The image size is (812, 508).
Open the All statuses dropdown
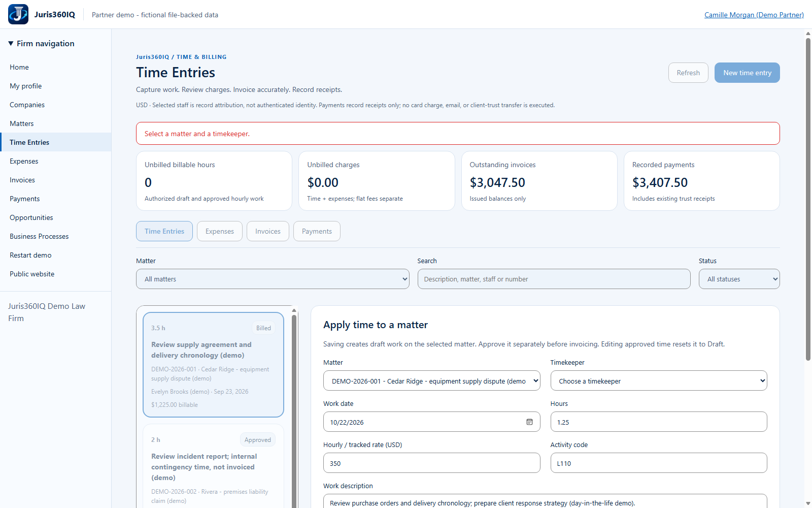coord(739,279)
